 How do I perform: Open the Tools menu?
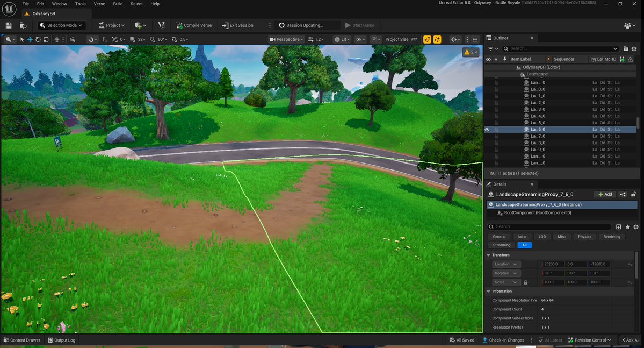pyautogui.click(x=81, y=4)
